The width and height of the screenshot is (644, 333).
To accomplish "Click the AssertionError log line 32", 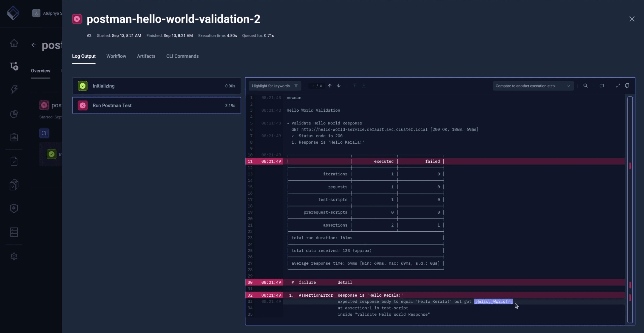I will click(435, 295).
